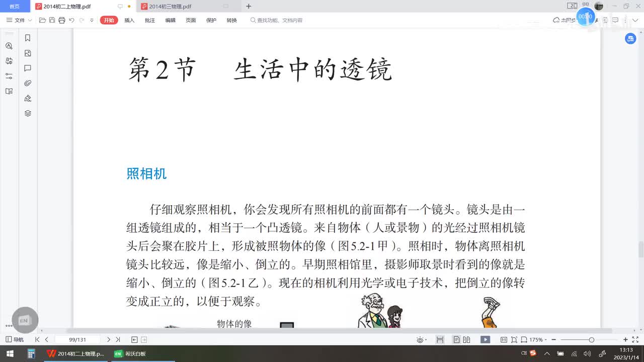Click the redo arrow in toolbar
The width and height of the screenshot is (644, 362).
point(82,20)
